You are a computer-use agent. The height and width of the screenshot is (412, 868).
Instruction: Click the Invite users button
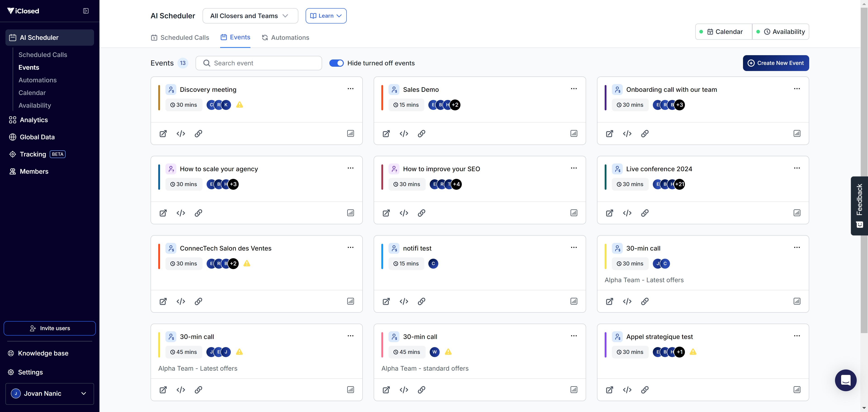pyautogui.click(x=50, y=328)
